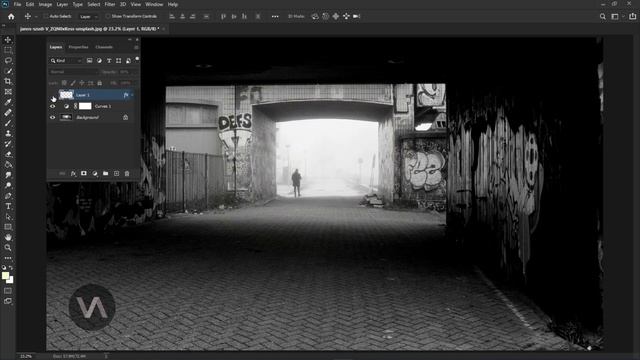Toggle lock image pixels brush icon

(x=73, y=83)
